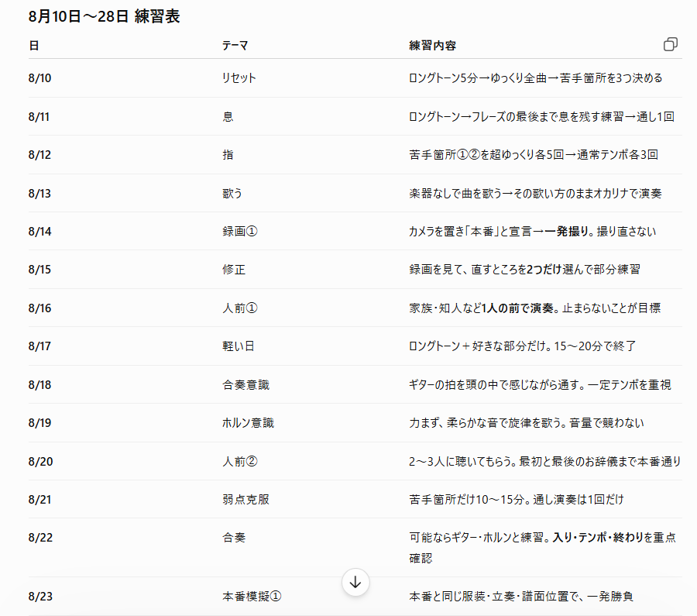The width and height of the screenshot is (697, 616).
Task: Select the theme cell 歌う
Action: pyautogui.click(x=232, y=194)
